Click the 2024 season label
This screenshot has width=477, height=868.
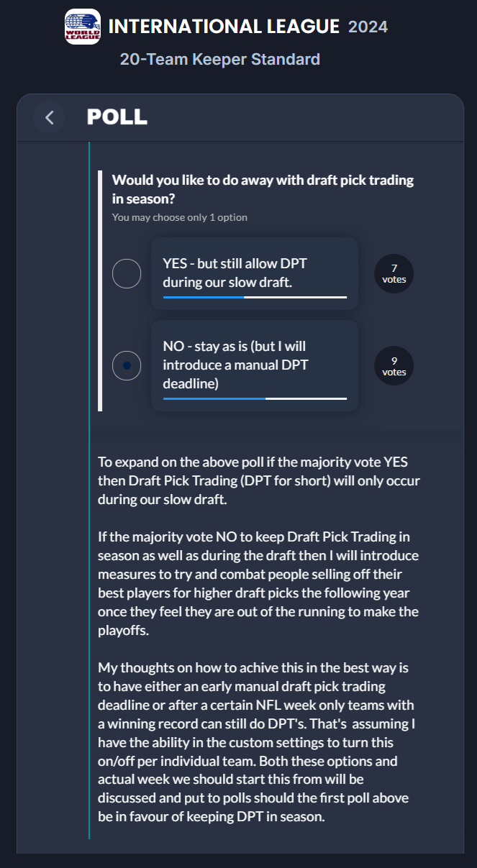[x=368, y=27]
